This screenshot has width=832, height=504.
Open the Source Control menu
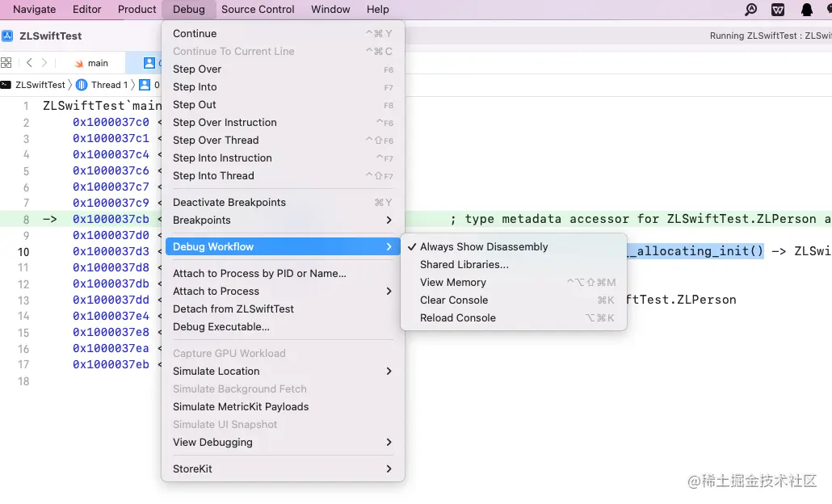258,10
